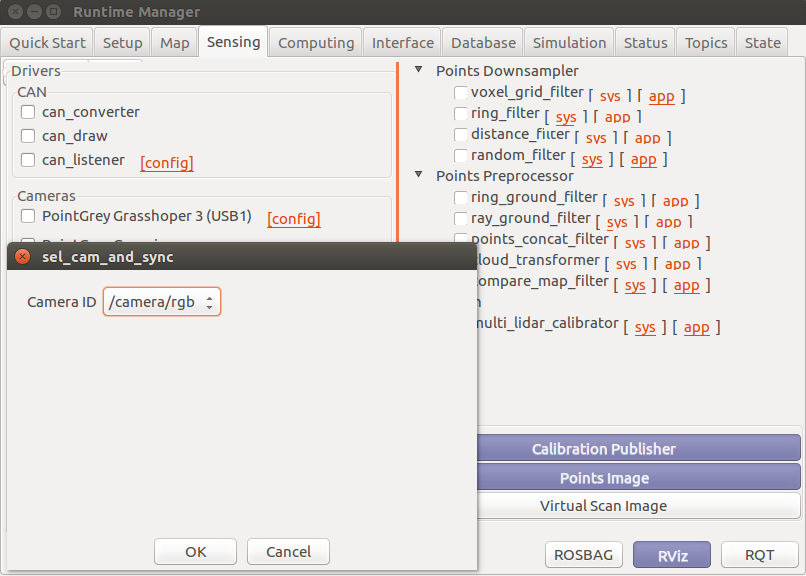Open the Computing tab
The image size is (806, 576).
click(316, 43)
